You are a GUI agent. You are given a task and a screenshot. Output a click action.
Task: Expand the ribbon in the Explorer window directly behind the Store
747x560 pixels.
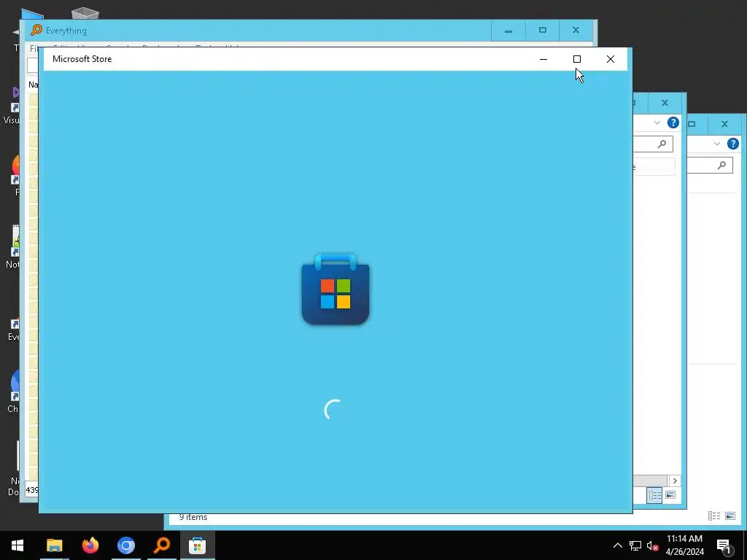tap(657, 122)
